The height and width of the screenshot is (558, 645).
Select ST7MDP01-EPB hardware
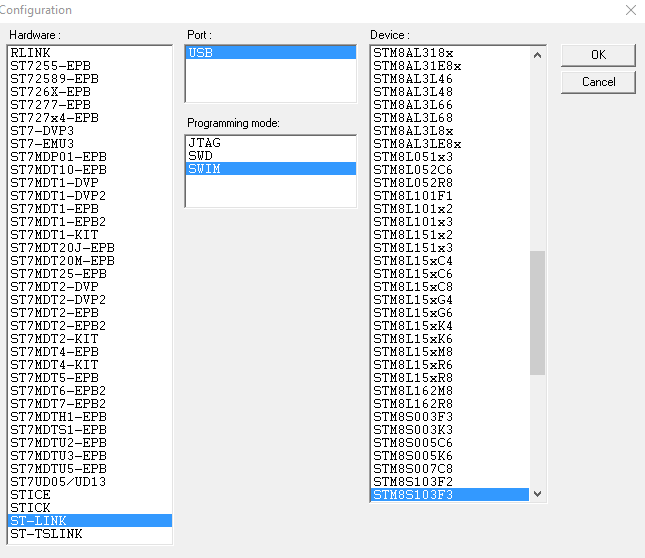(x=90, y=157)
